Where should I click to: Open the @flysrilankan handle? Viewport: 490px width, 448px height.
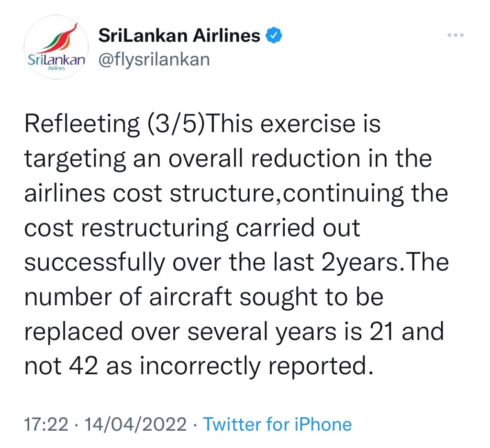[x=154, y=59]
